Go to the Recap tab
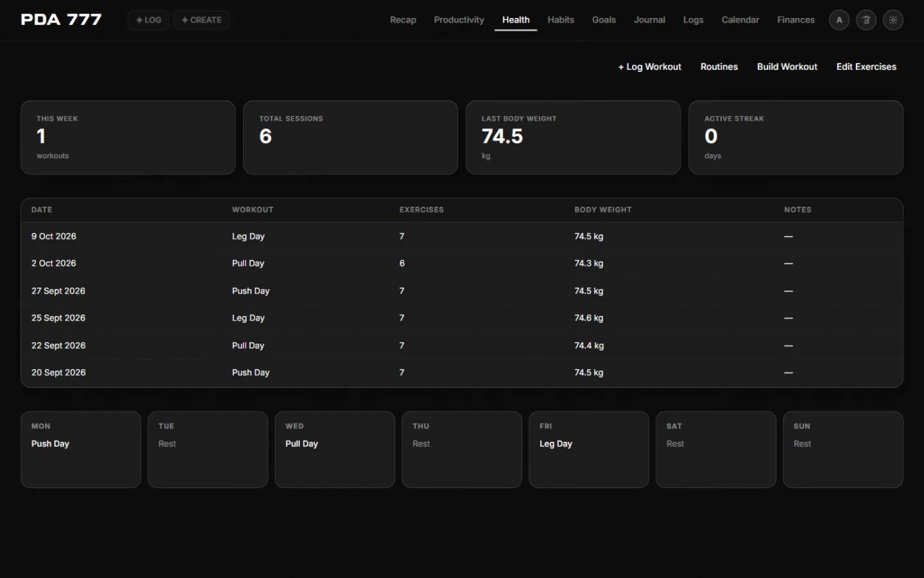This screenshot has width=924, height=578. click(403, 20)
